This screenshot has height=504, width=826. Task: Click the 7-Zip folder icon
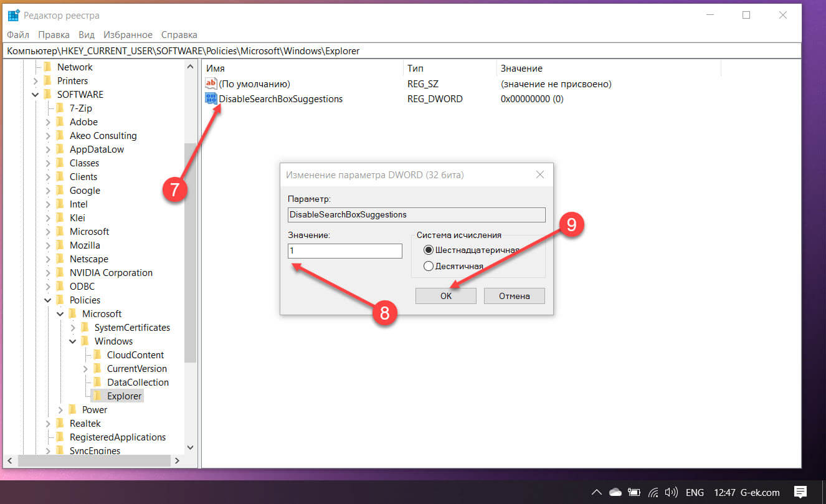(60, 108)
